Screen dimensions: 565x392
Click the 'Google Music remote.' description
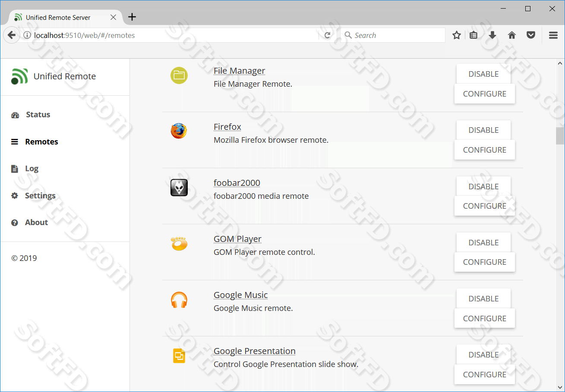253,308
